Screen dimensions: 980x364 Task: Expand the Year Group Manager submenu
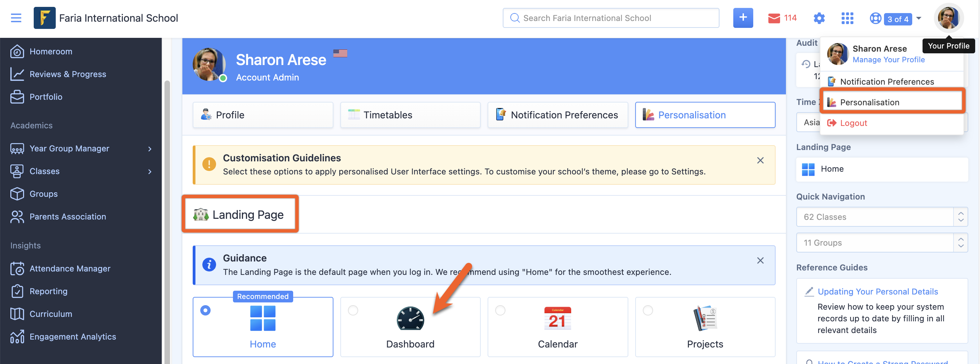149,149
